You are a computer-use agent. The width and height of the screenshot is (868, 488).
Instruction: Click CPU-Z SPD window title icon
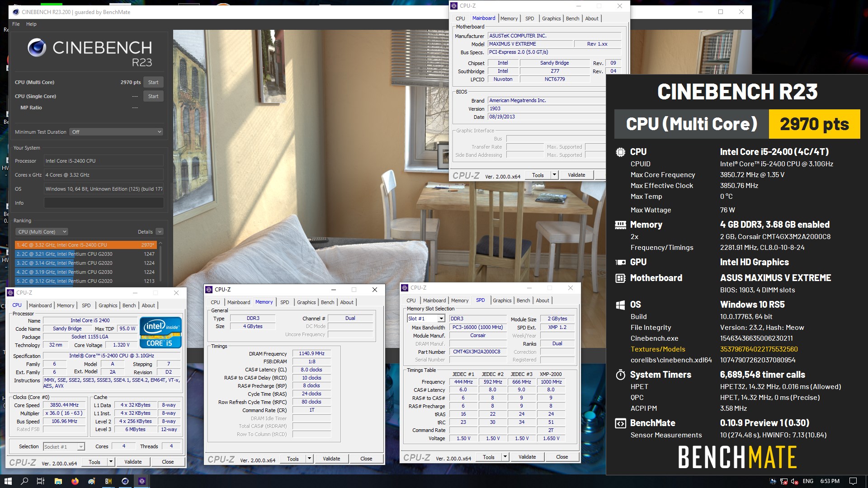(405, 288)
